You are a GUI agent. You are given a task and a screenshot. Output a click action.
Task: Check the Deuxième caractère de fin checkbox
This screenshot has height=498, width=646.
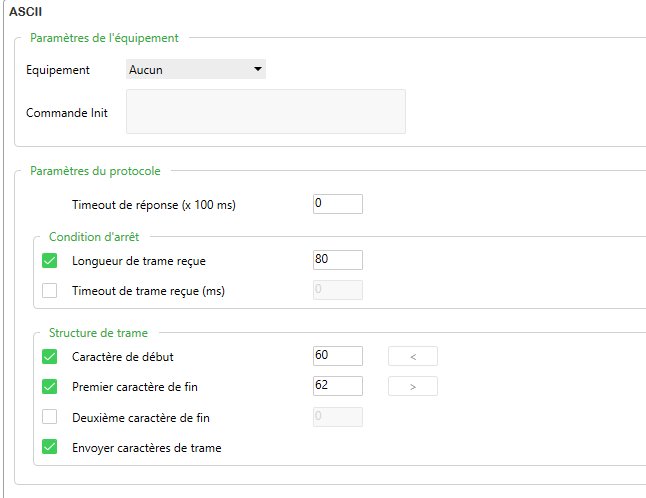coord(50,417)
